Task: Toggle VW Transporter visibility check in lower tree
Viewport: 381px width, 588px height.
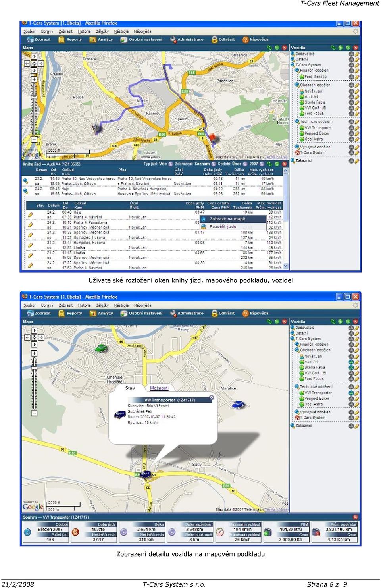Action: coord(351,393)
